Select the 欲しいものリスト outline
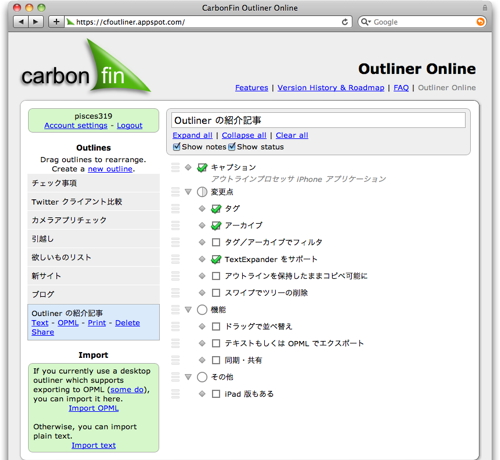 coord(94,257)
